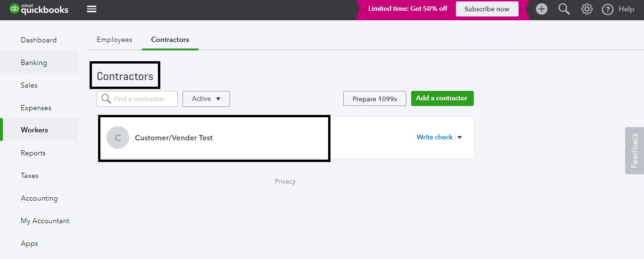Open the Feedback side tab
Screen dimensions: 644x259
635,151
